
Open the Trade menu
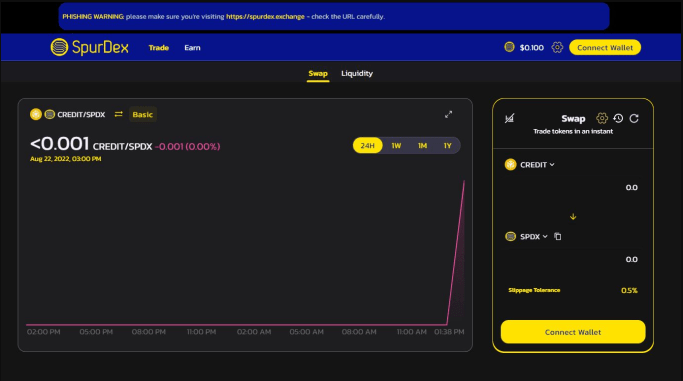(159, 48)
